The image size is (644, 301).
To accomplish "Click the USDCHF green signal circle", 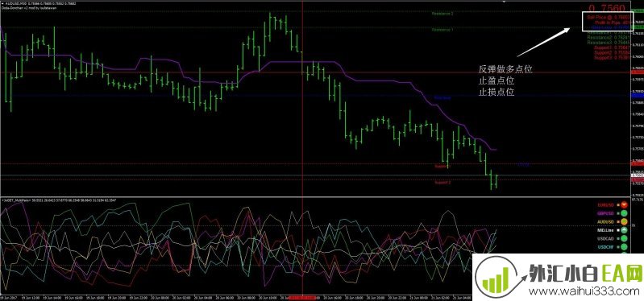I will pyautogui.click(x=624, y=247).
